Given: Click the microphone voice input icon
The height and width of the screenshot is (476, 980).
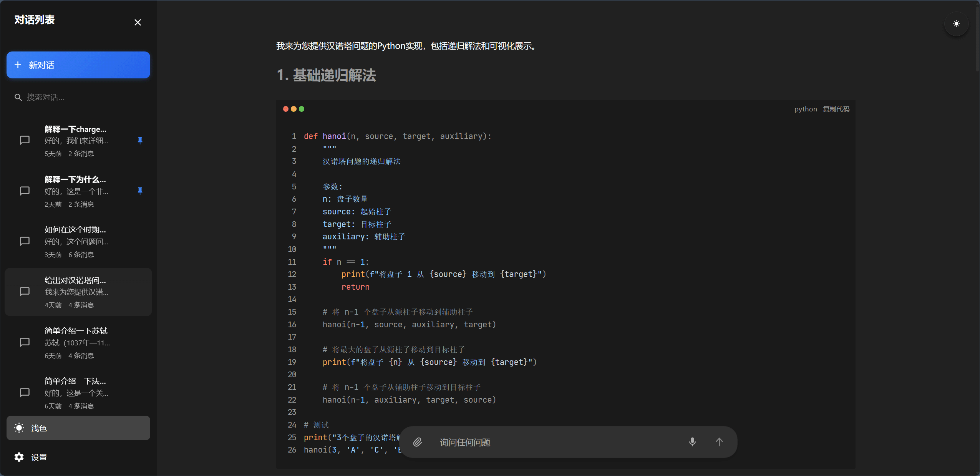Looking at the screenshot, I should (692, 442).
